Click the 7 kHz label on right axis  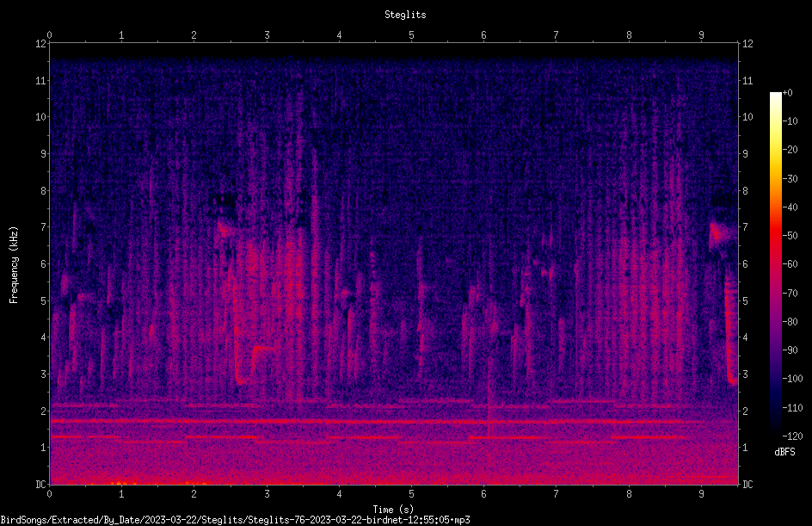point(745,227)
